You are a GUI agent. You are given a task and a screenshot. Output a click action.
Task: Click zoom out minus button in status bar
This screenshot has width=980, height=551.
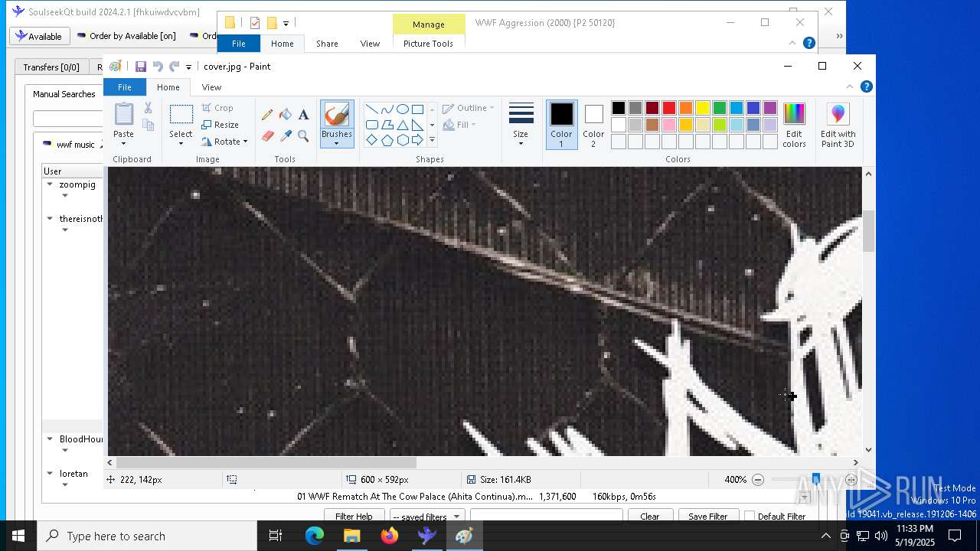pyautogui.click(x=758, y=480)
